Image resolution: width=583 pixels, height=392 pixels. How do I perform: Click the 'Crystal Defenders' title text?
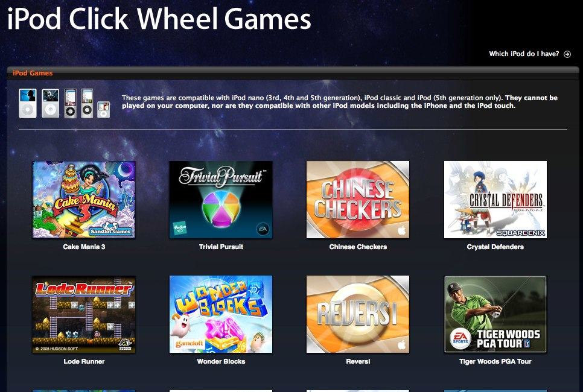(495, 247)
